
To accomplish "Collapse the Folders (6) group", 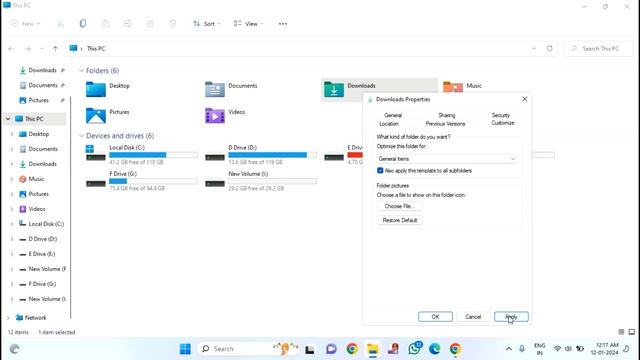I will pyautogui.click(x=81, y=71).
